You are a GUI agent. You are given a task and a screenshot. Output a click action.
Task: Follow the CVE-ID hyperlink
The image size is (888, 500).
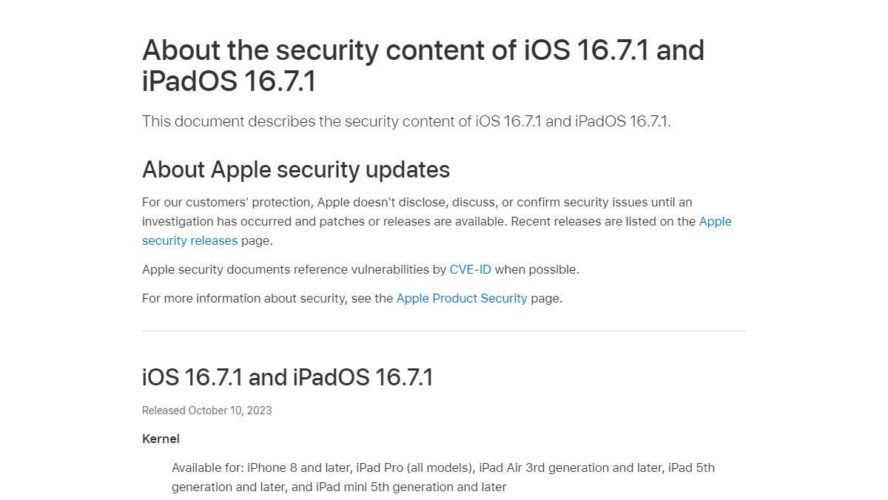(x=470, y=270)
